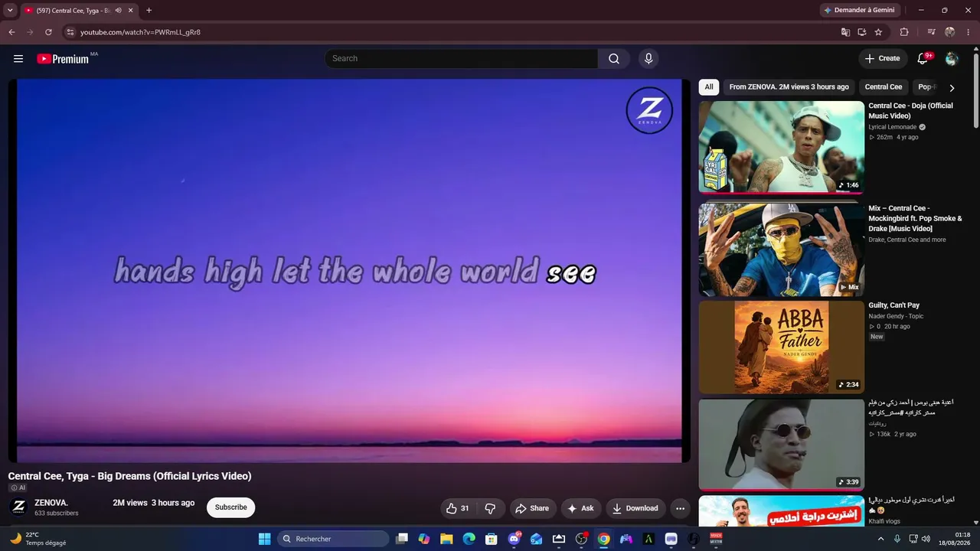This screenshot has width=980, height=551.
Task: Select the From ZENOVA filter chip
Action: pyautogui.click(x=789, y=87)
